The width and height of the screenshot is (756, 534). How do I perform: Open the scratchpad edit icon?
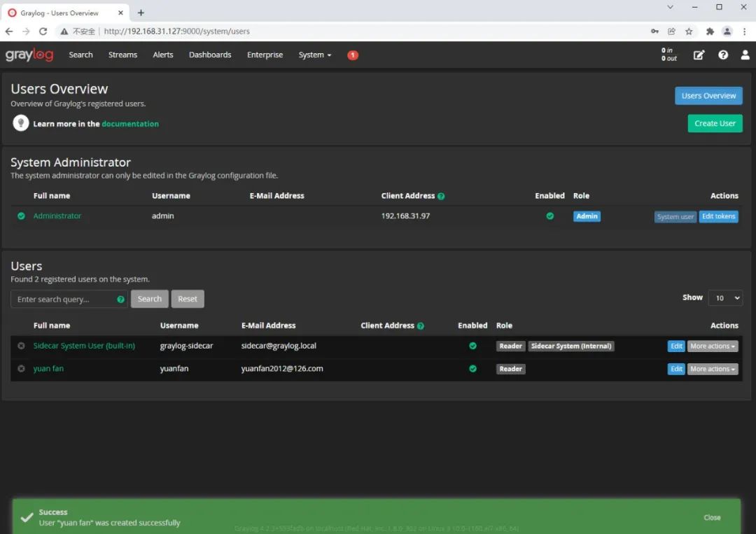click(x=699, y=55)
